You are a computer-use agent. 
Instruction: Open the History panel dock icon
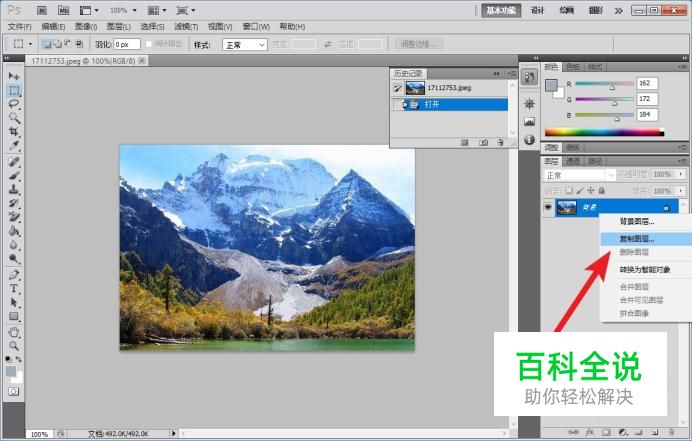(x=529, y=77)
